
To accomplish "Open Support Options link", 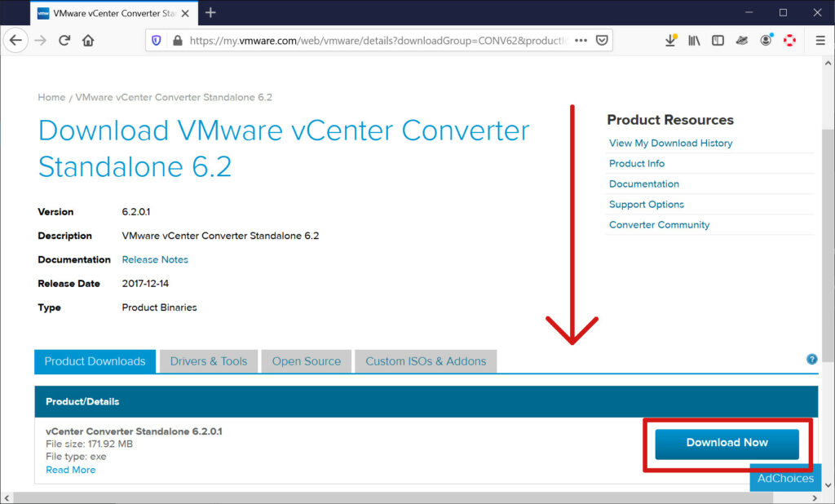I will click(x=647, y=205).
